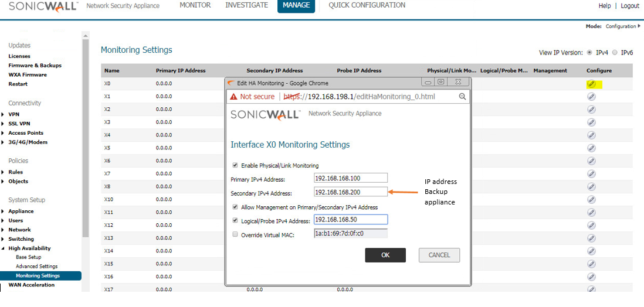Image resolution: width=644 pixels, height=307 pixels.
Task: Edit X3 interface monitoring settings
Action: point(591,122)
